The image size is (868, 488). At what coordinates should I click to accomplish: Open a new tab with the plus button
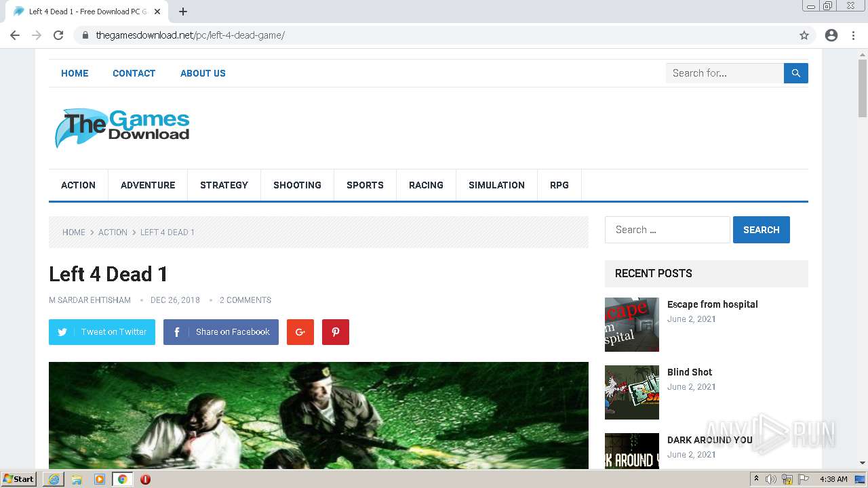click(183, 12)
